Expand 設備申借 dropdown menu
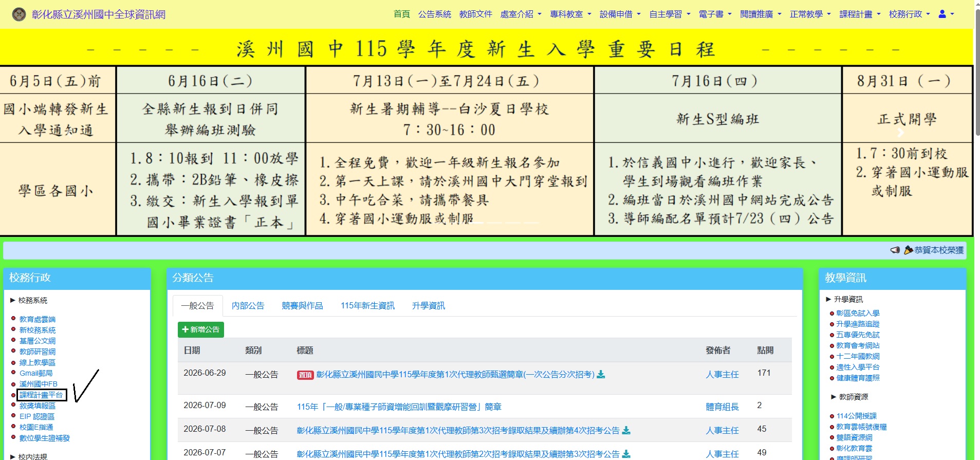This screenshot has width=980, height=460. [620, 14]
